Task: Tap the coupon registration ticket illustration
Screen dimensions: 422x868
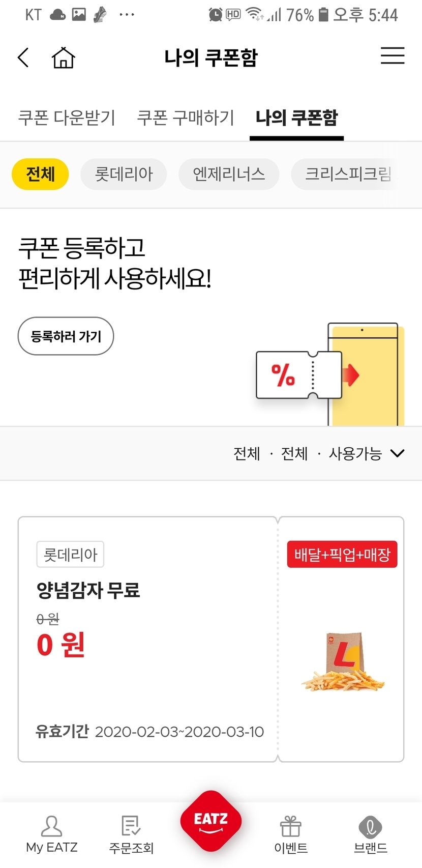Action: coord(299,375)
